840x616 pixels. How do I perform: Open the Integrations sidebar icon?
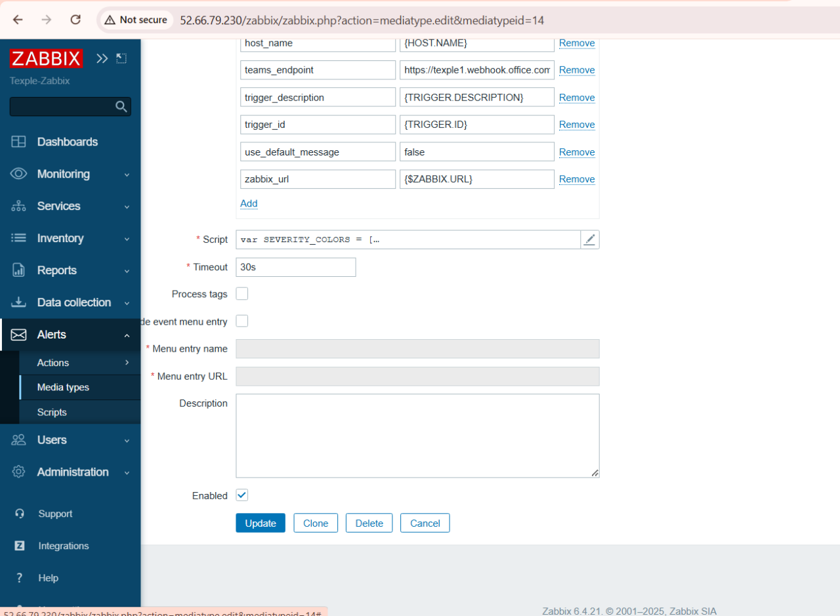pyautogui.click(x=18, y=546)
